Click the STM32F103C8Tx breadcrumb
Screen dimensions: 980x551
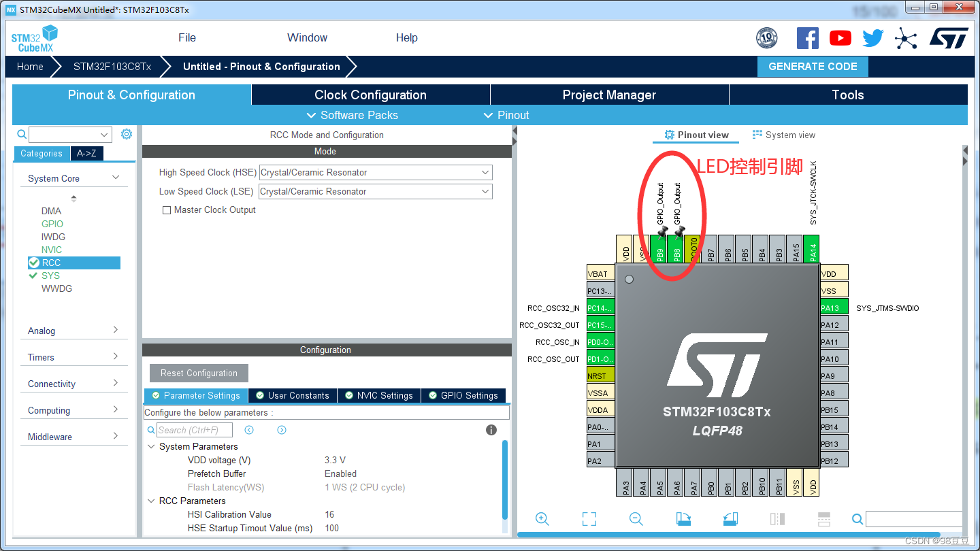(112, 67)
